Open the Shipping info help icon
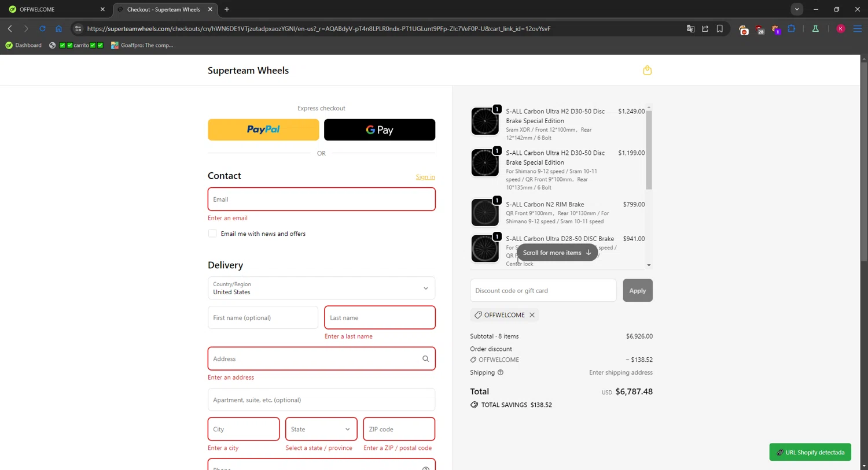Screen dimensions: 868x470 point(501,372)
